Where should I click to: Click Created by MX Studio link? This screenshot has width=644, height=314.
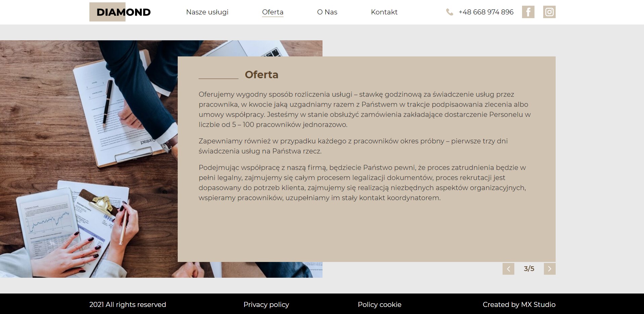tap(519, 305)
